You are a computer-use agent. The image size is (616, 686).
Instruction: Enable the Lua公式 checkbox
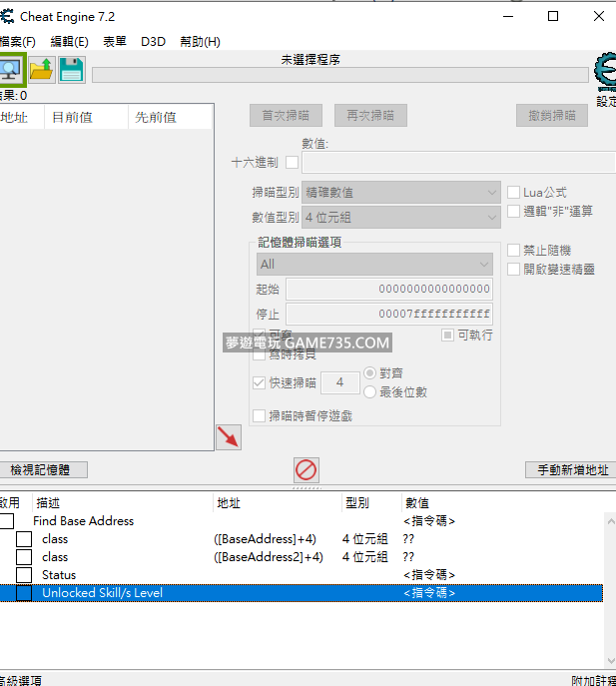click(x=513, y=192)
